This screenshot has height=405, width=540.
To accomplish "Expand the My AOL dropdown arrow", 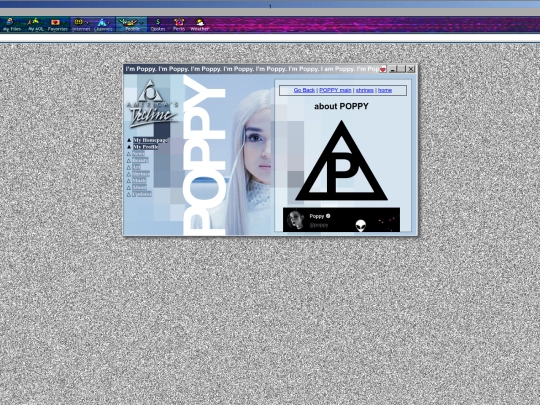I will (x=42, y=23).
